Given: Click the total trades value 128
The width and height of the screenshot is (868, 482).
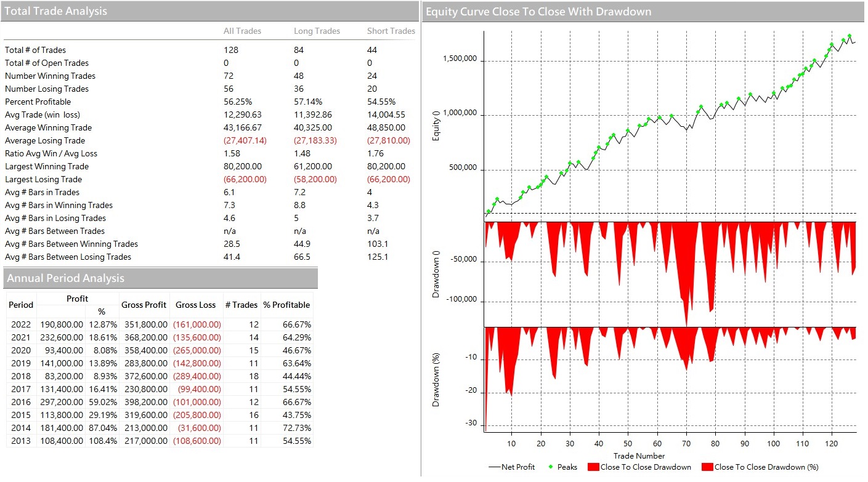Looking at the screenshot, I should [231, 50].
